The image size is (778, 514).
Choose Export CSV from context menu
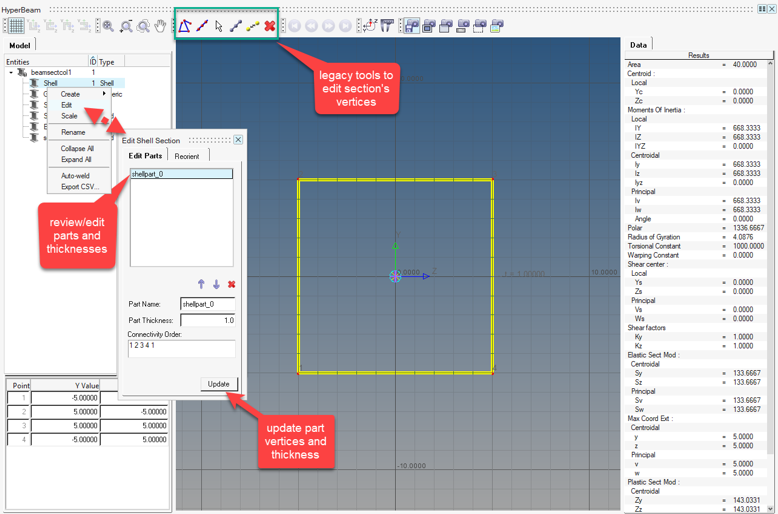(x=79, y=187)
